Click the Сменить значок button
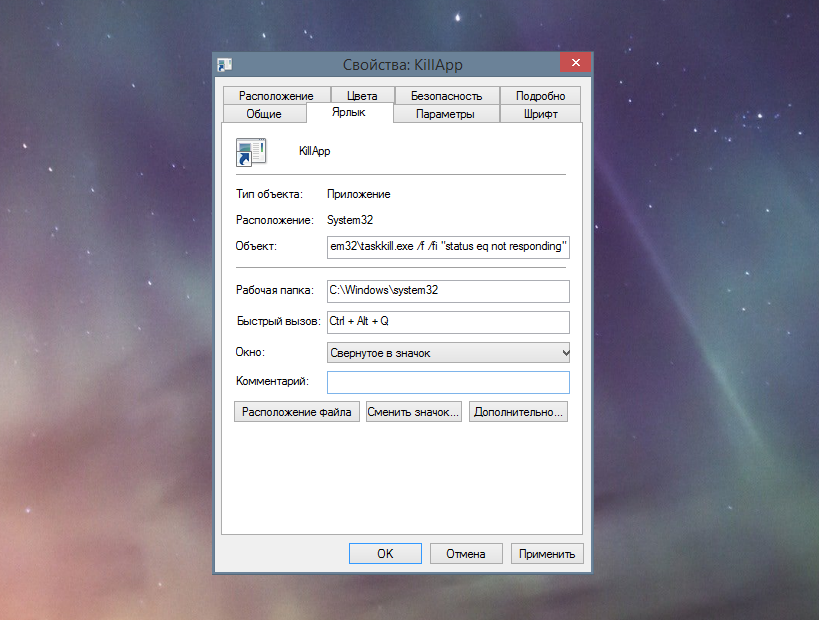Viewport: 819px width, 620px height. (x=414, y=412)
